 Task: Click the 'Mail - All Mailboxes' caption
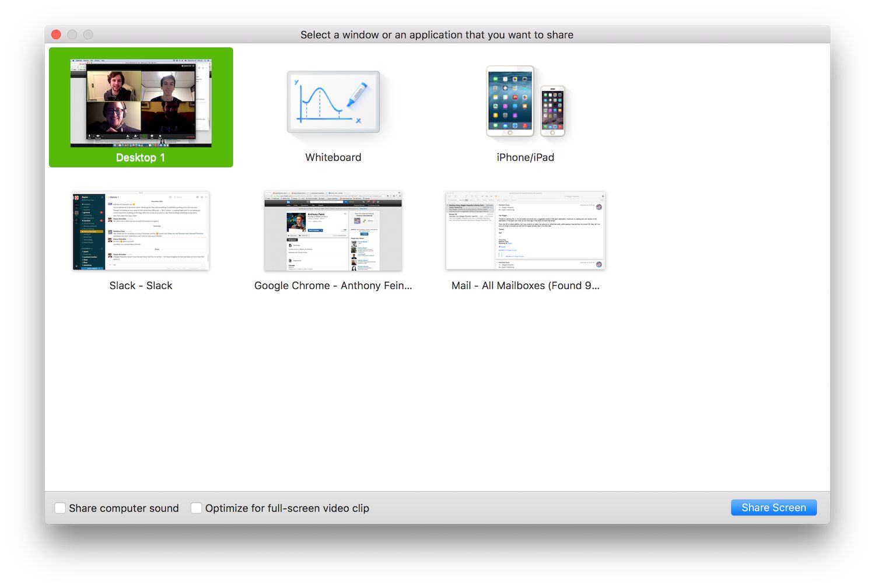point(525,286)
